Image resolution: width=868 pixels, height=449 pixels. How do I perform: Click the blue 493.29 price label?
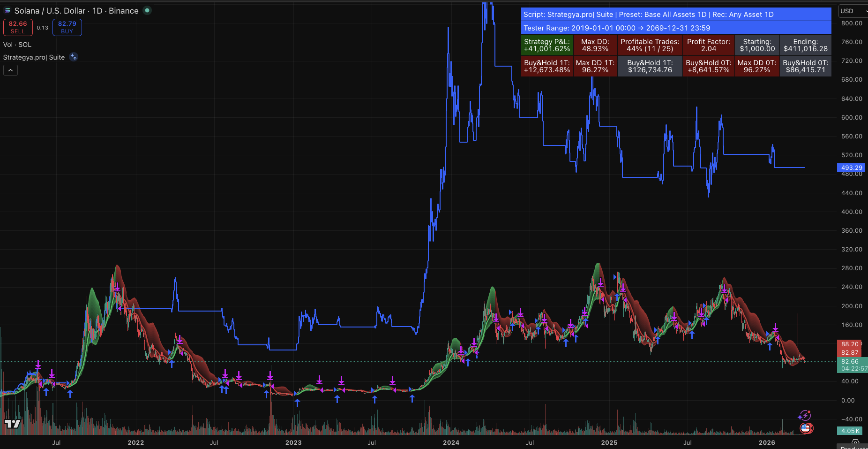point(851,167)
